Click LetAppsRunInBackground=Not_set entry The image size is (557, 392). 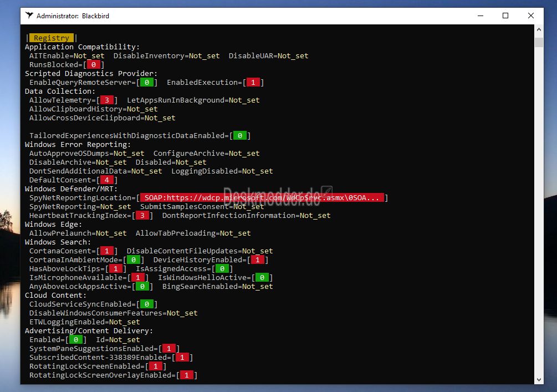point(193,100)
